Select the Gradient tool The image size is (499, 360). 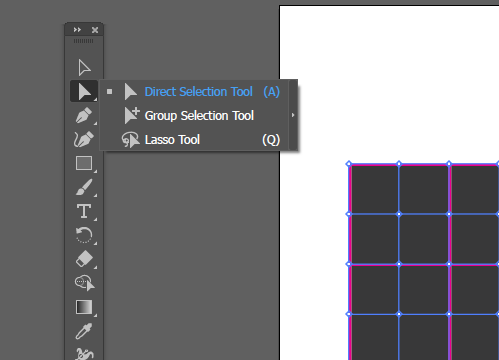click(x=84, y=307)
